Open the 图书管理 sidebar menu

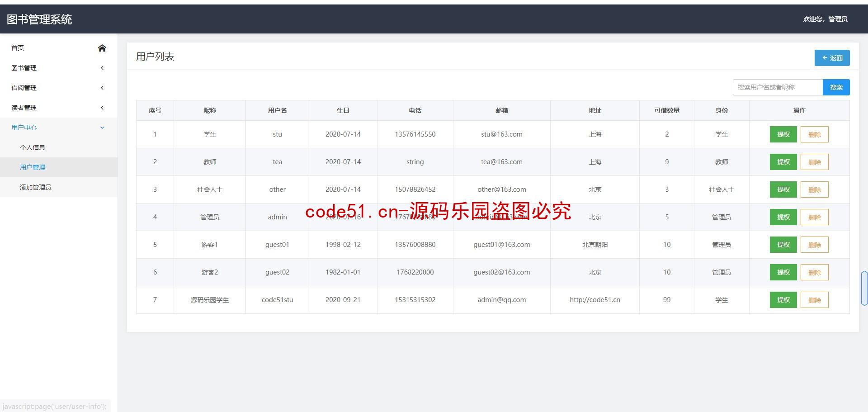pyautogui.click(x=59, y=68)
